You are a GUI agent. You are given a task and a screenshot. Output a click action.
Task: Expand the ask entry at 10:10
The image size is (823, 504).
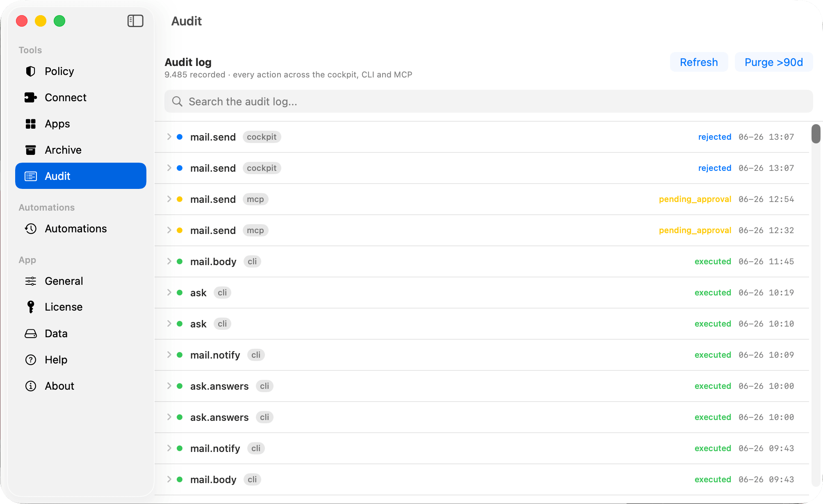[169, 324]
